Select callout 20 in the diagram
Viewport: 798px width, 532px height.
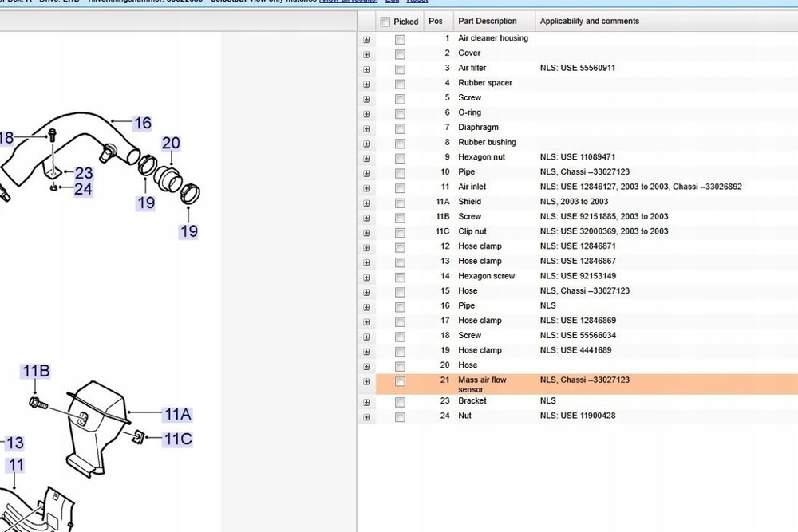(x=171, y=143)
